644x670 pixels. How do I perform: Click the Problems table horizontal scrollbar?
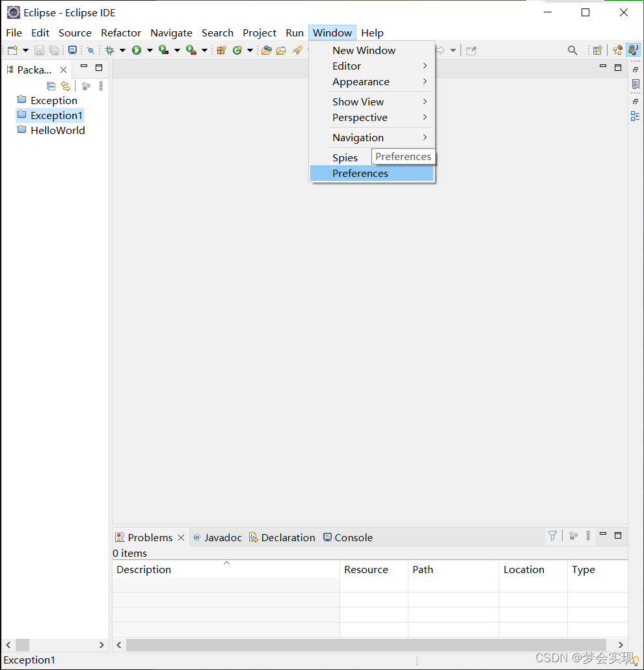point(366,645)
